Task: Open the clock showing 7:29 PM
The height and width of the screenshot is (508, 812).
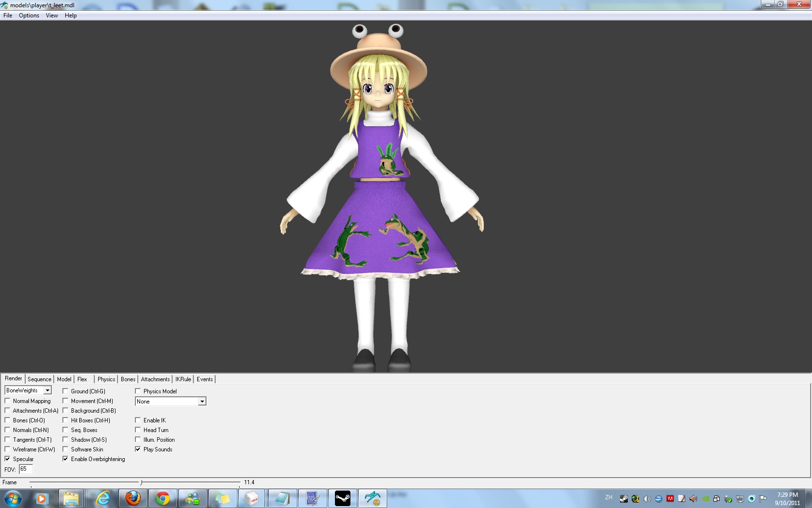Action: [787, 499]
